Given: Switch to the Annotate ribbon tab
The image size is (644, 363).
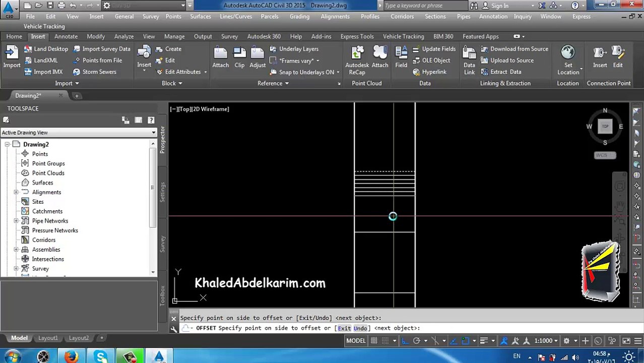Looking at the screenshot, I should pos(66,36).
